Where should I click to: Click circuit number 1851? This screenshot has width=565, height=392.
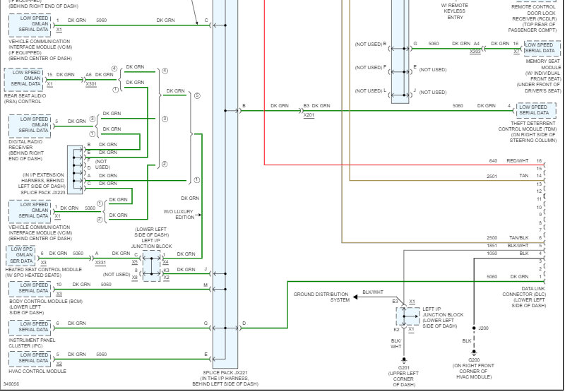(492, 246)
